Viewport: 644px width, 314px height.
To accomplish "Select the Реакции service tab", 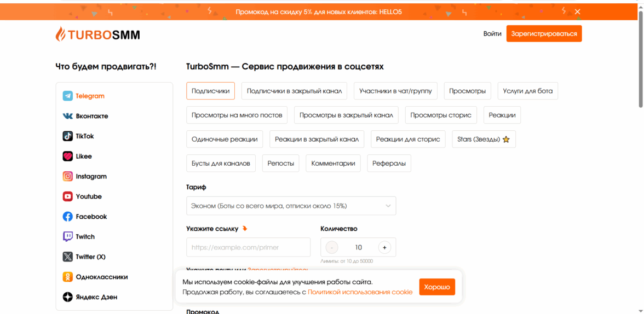I will (502, 115).
